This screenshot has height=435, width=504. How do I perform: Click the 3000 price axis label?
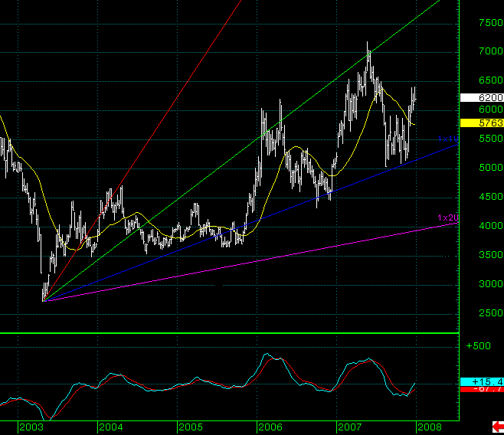(480, 285)
